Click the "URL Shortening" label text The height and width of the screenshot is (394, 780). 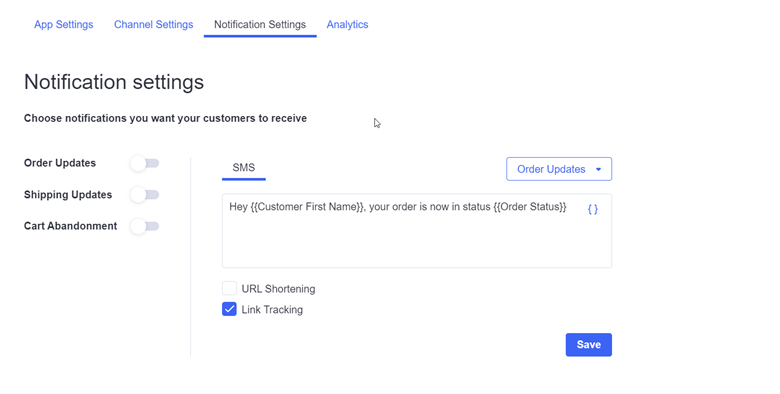(278, 289)
